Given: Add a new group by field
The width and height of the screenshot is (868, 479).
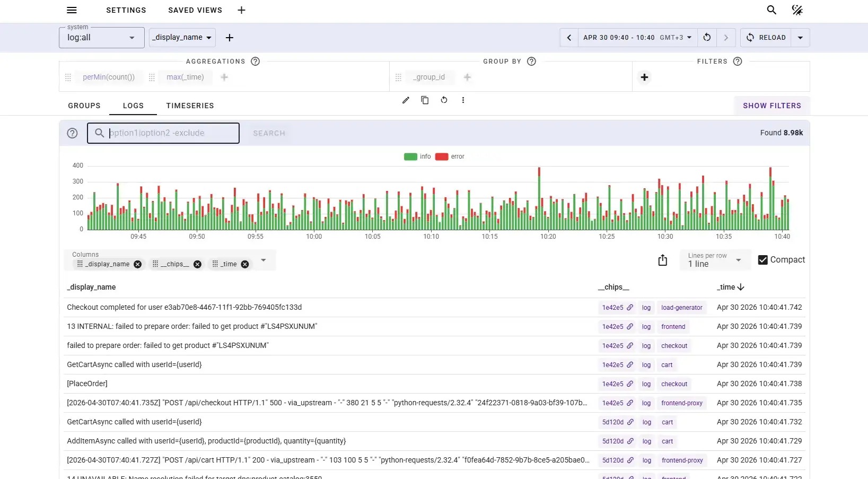Looking at the screenshot, I should 467,77.
